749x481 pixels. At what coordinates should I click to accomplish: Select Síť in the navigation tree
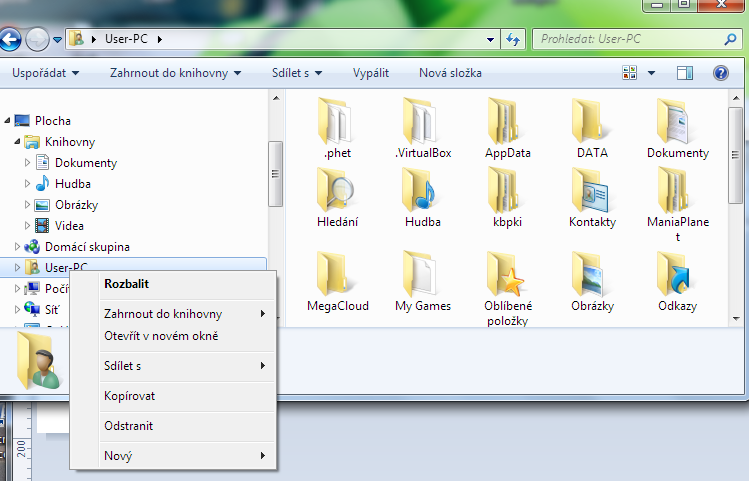[x=52, y=310]
